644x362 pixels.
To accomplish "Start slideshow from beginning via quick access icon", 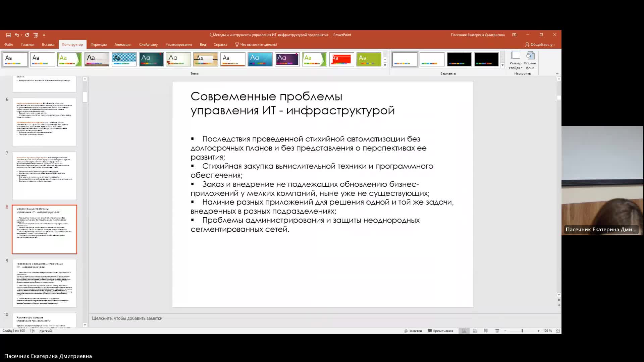I will pos(36,35).
